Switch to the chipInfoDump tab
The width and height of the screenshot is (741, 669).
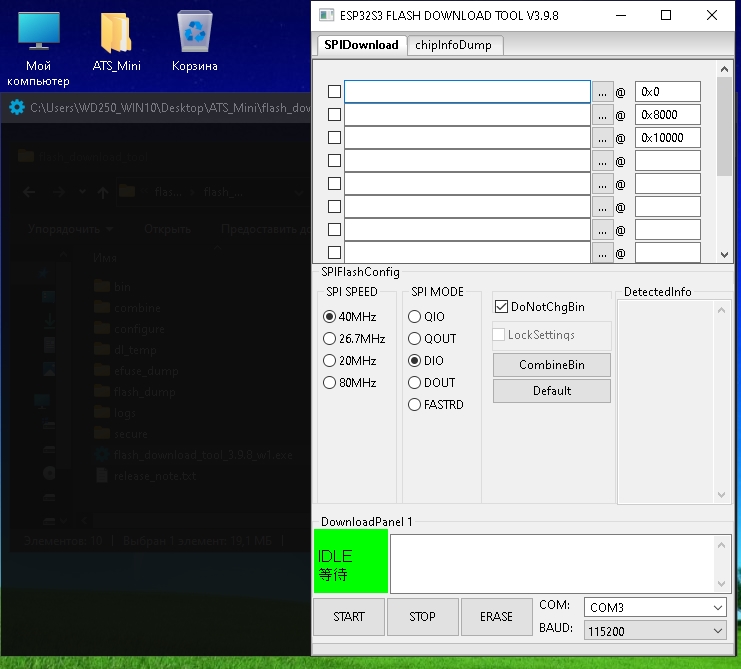454,45
